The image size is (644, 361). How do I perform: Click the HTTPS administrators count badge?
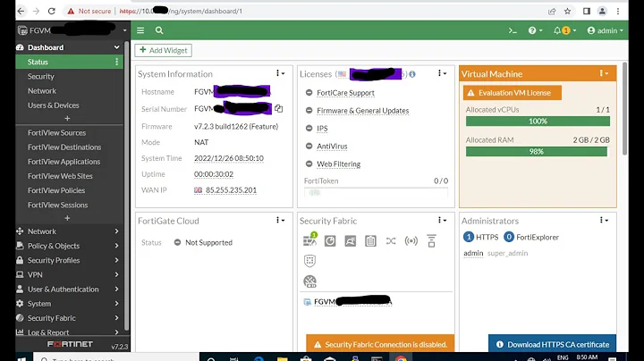[469, 237]
